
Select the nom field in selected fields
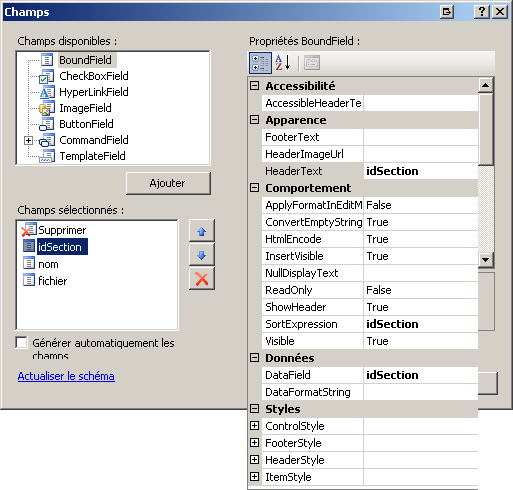(x=48, y=264)
